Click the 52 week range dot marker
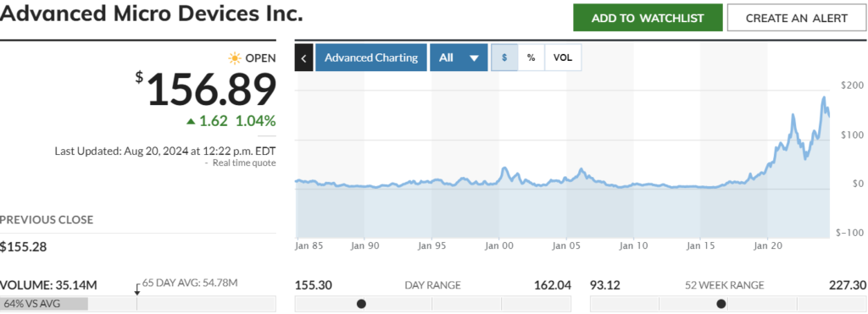 (x=721, y=304)
